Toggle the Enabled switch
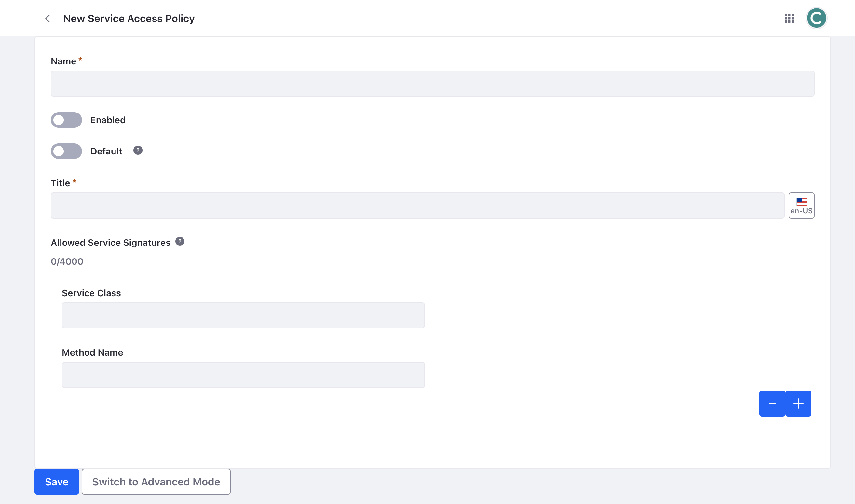Viewport: 855px width, 504px height. (x=66, y=120)
